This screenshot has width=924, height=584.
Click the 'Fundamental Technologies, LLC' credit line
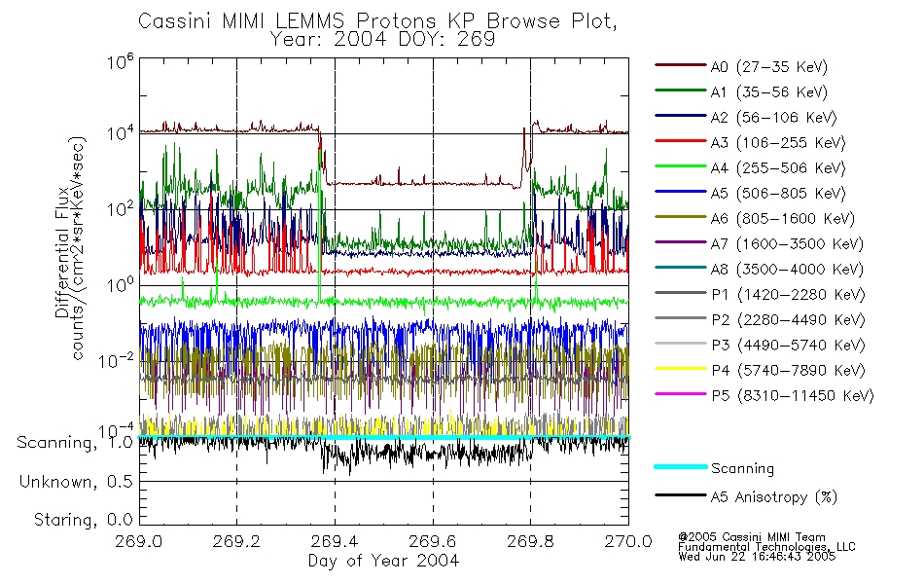tap(766, 547)
